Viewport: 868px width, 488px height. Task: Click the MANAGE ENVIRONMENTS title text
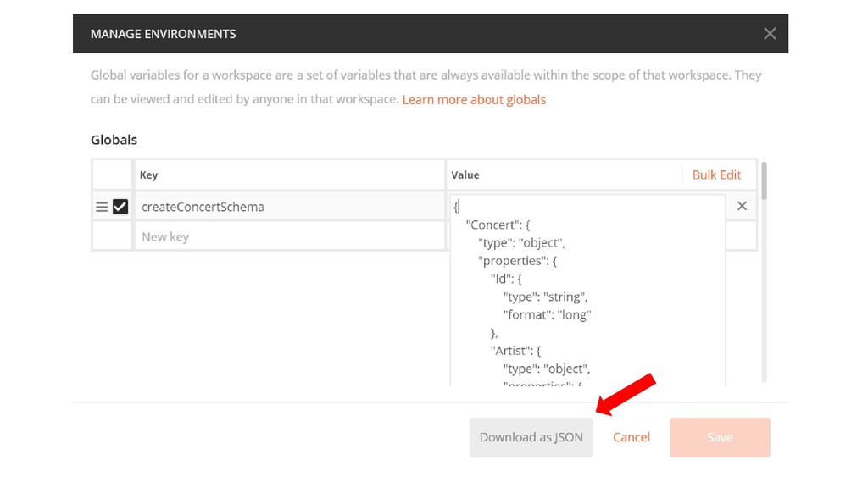[x=164, y=34]
